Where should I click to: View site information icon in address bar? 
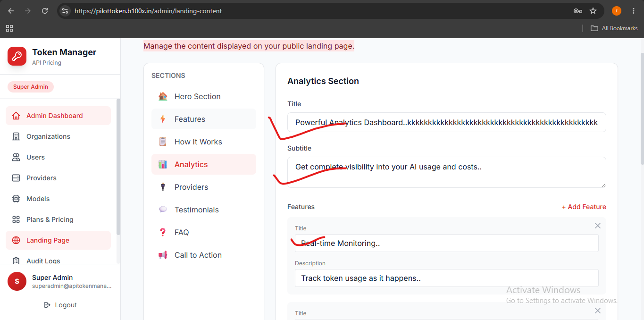click(x=65, y=11)
